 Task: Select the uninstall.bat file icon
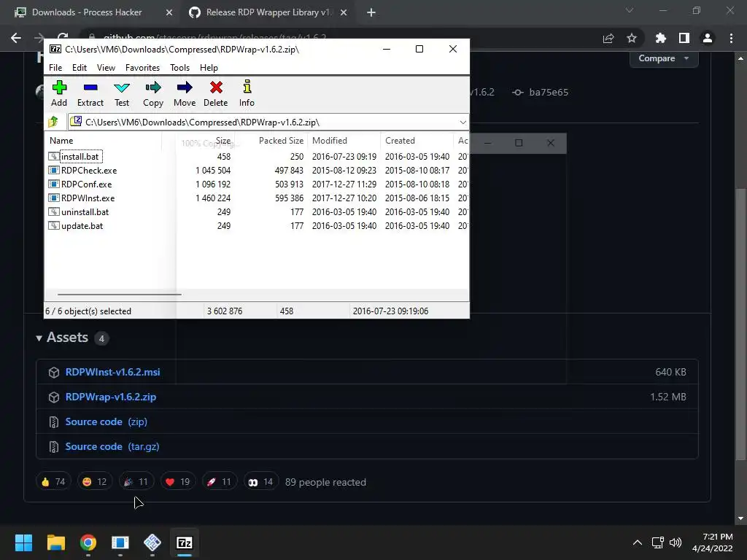click(54, 212)
